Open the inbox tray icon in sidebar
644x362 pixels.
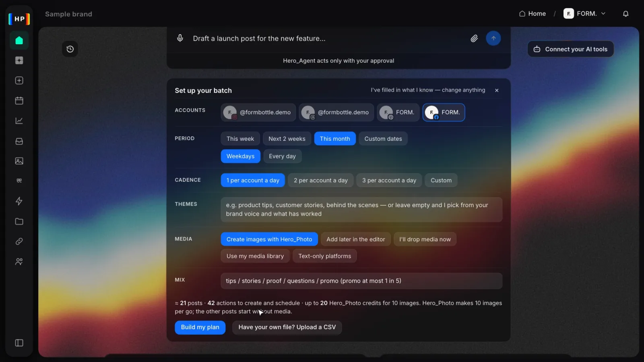tap(19, 141)
